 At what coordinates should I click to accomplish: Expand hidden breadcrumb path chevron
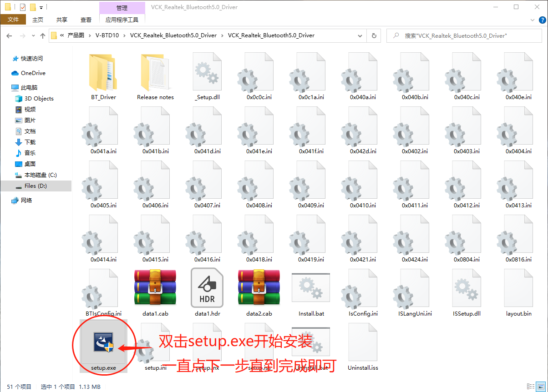(x=62, y=35)
